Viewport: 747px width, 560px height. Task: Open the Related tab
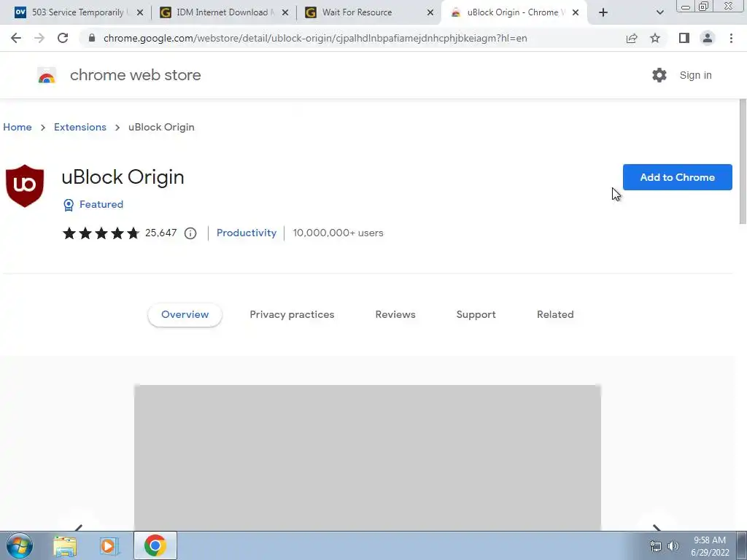click(555, 315)
